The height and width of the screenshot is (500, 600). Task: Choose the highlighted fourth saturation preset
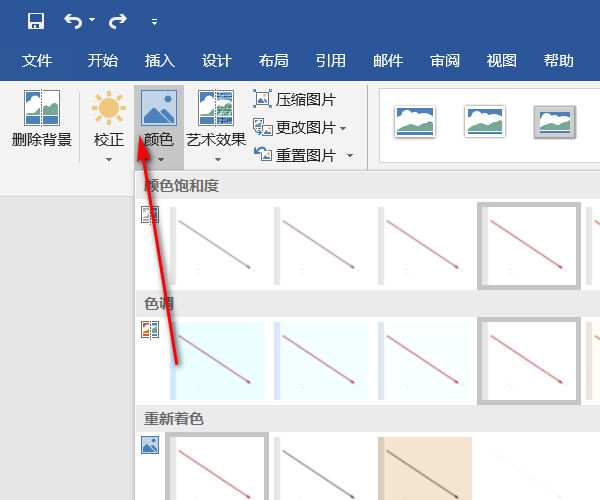click(x=529, y=246)
